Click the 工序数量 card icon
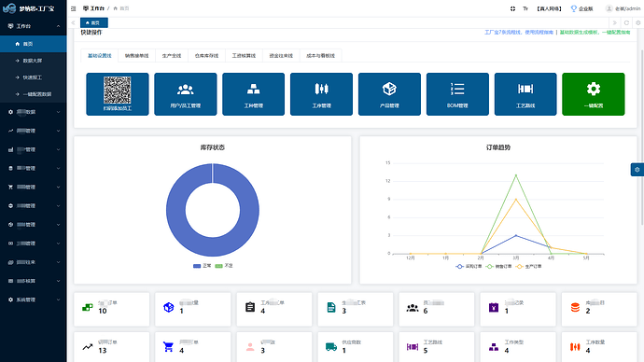 click(575, 347)
